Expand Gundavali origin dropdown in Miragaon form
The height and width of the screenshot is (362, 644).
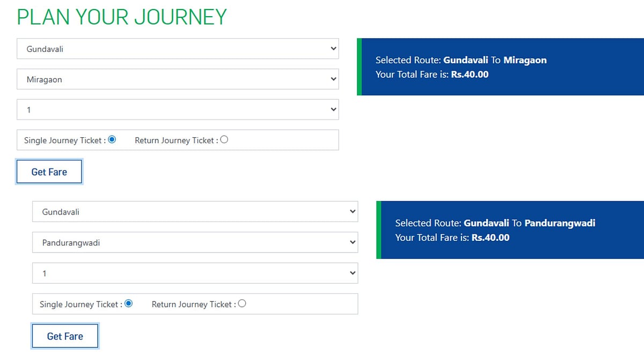click(x=178, y=49)
